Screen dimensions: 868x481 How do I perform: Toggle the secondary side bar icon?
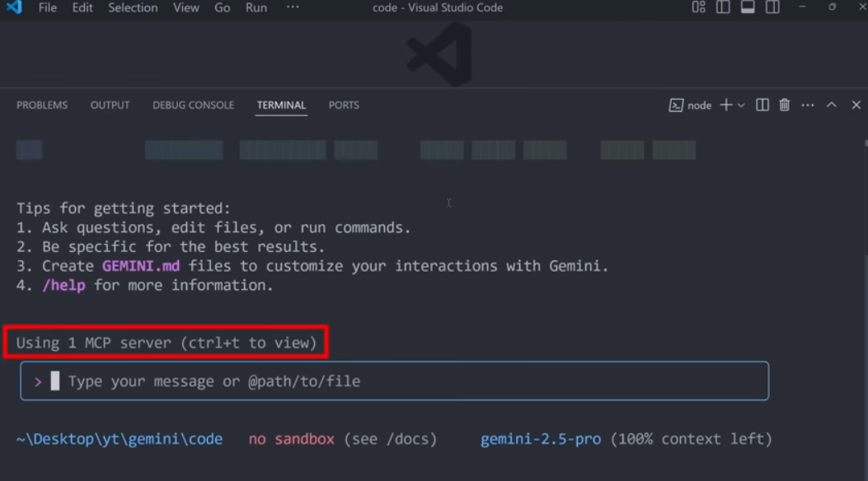[x=772, y=7]
